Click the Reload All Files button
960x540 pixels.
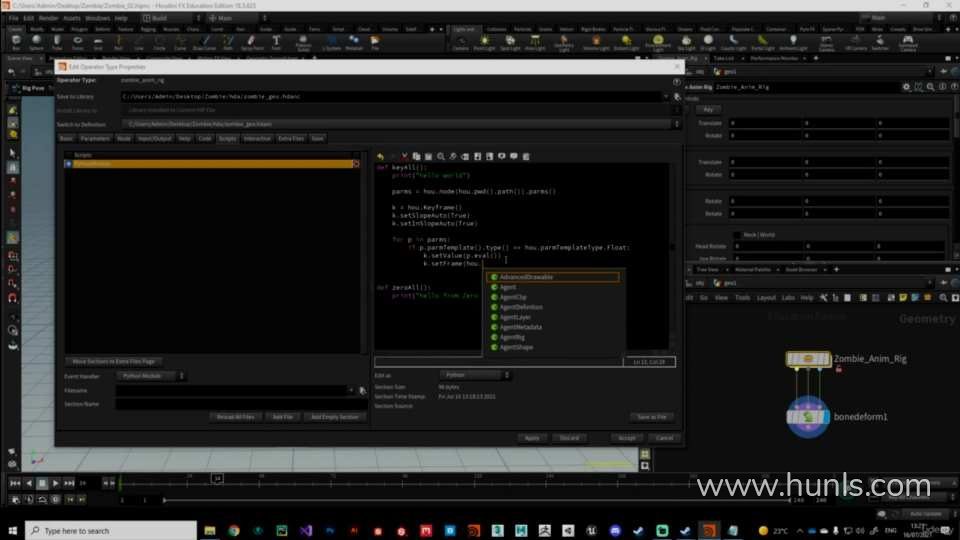point(235,418)
